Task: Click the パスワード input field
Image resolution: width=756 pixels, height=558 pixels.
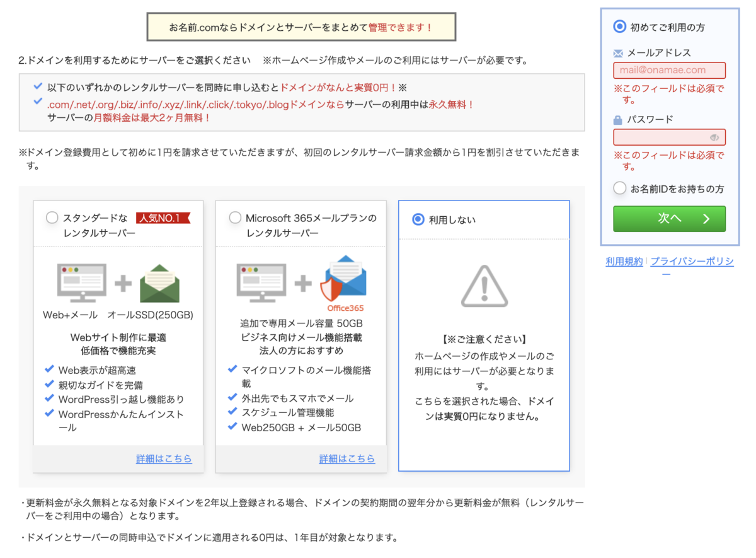Action: (x=669, y=137)
